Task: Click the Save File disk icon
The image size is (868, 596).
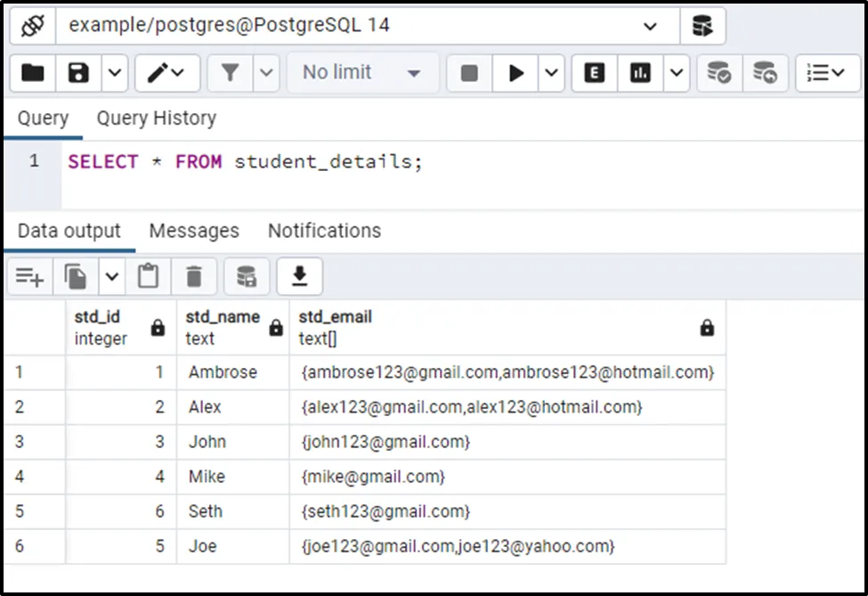Action: pyautogui.click(x=79, y=73)
